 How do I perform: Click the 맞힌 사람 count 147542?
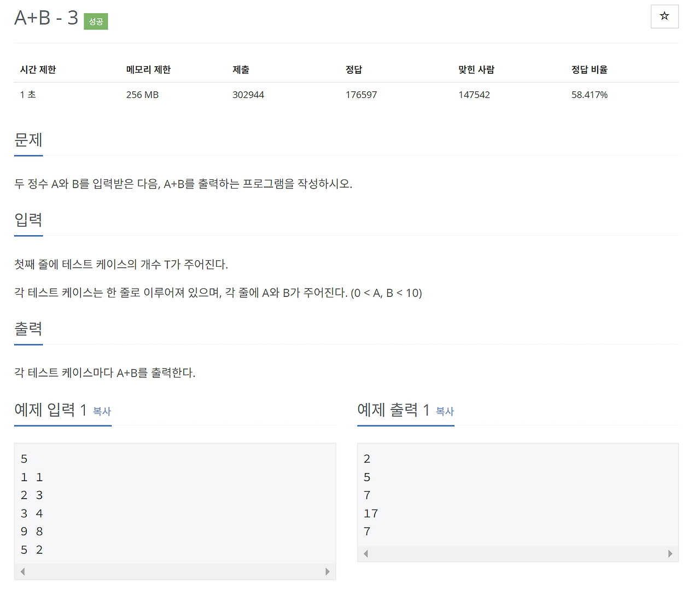[474, 94]
